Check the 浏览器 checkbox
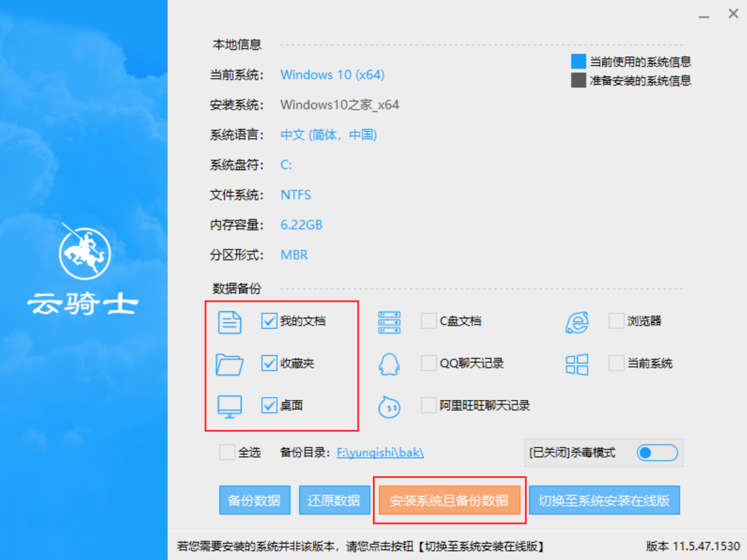Screen dimensions: 747x560 pyautogui.click(x=616, y=321)
